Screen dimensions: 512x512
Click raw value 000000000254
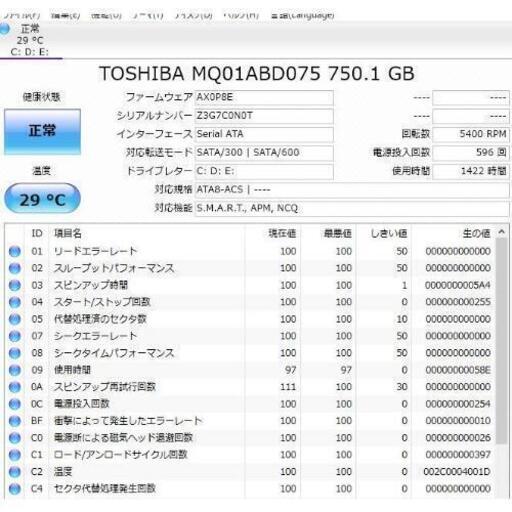458,404
